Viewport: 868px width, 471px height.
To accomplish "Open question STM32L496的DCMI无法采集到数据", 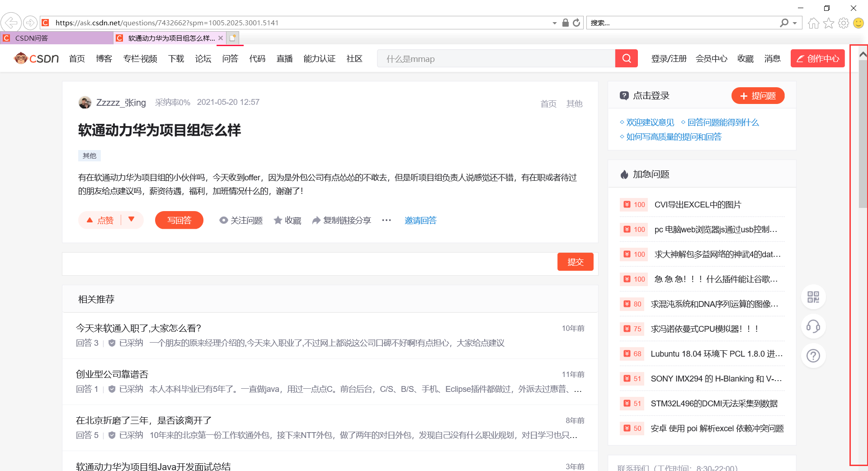I will [714, 403].
